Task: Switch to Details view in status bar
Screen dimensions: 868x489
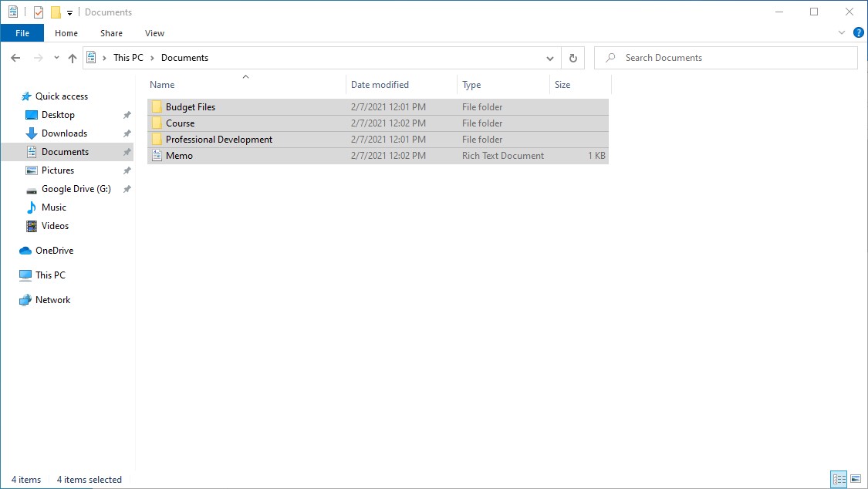Action: (839, 479)
